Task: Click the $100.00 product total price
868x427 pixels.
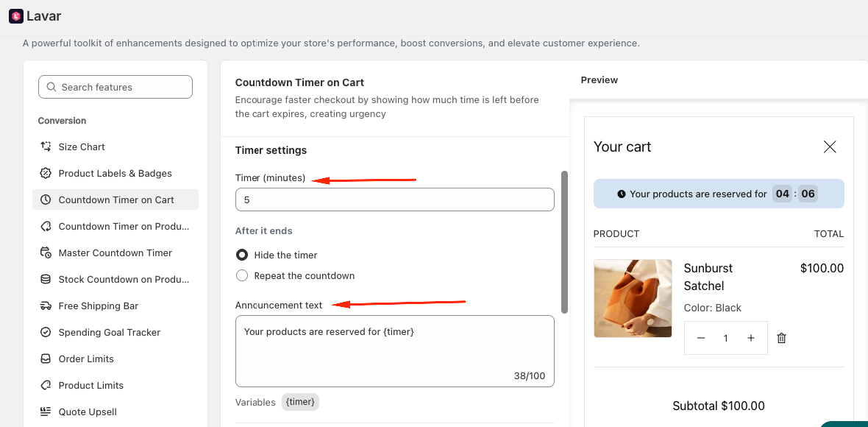Action: (x=822, y=269)
